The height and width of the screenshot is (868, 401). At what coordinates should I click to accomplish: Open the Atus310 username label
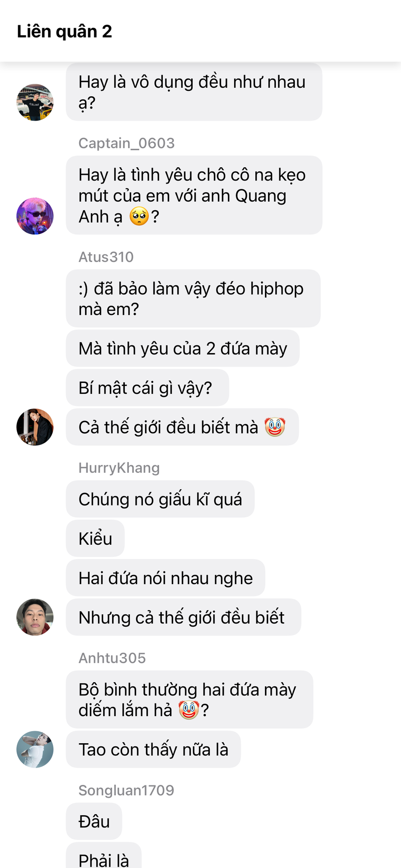106,257
